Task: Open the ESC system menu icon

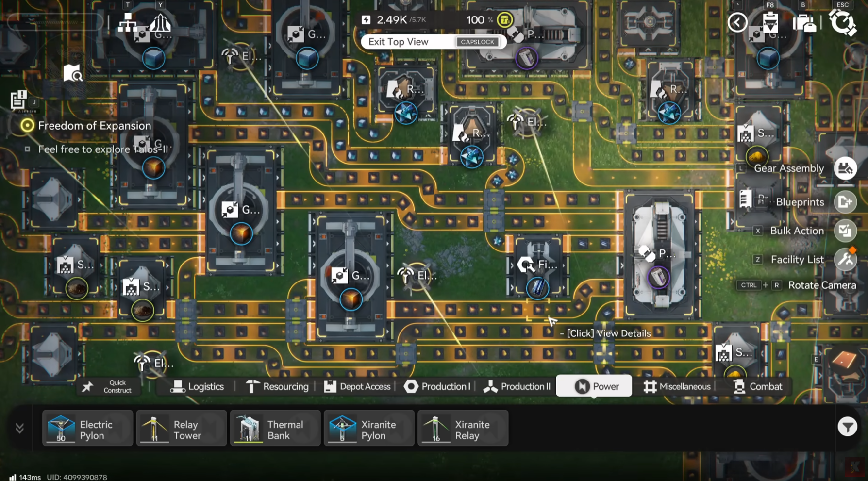Action: 843,22
